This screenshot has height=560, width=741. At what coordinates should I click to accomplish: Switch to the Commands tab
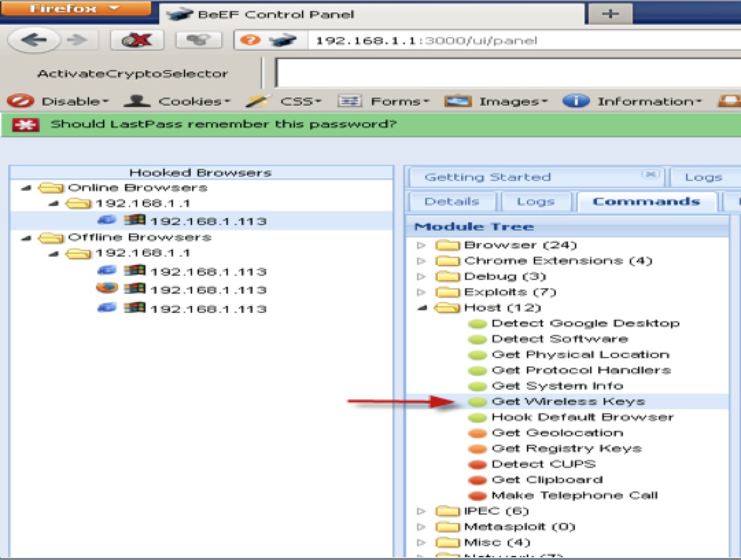pos(646,202)
